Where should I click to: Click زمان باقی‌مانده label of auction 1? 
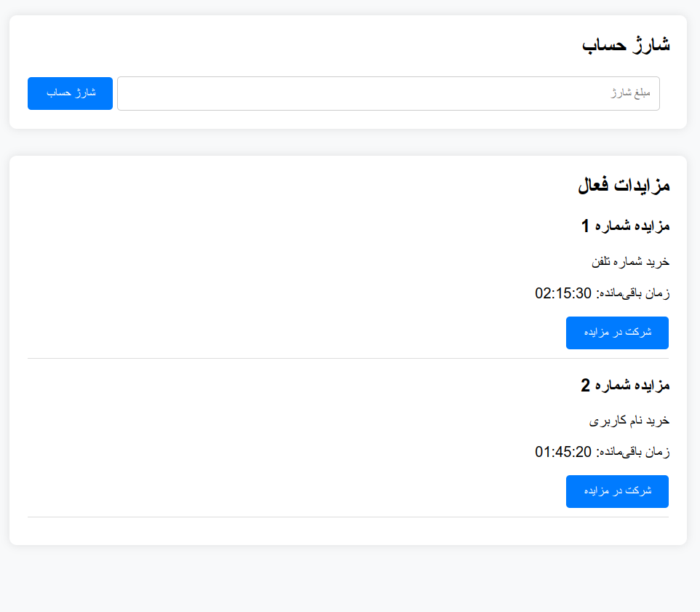coord(633,293)
